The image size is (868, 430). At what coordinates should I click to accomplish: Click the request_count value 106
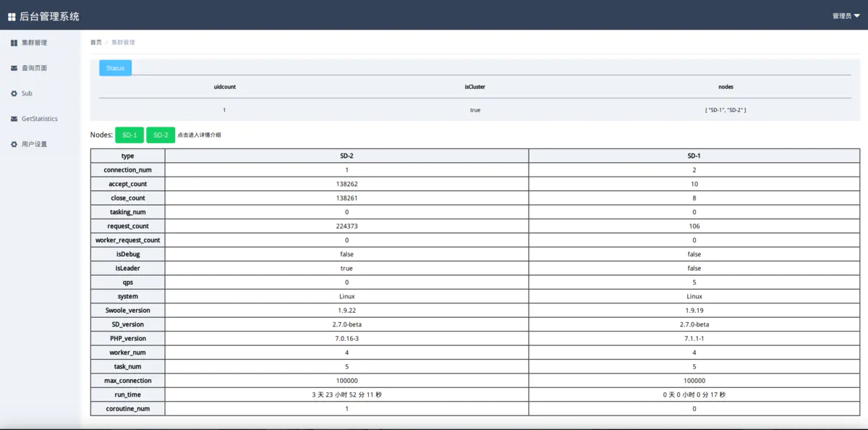click(694, 226)
